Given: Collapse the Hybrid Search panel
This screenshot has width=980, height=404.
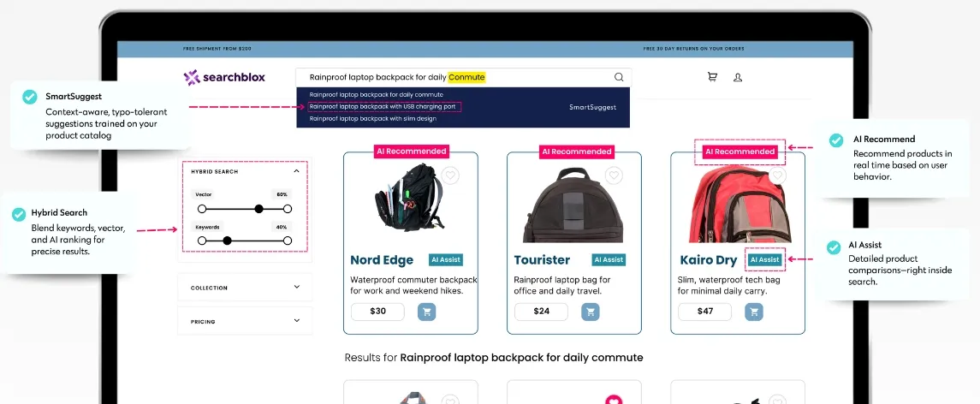Looking at the screenshot, I should click(x=296, y=171).
